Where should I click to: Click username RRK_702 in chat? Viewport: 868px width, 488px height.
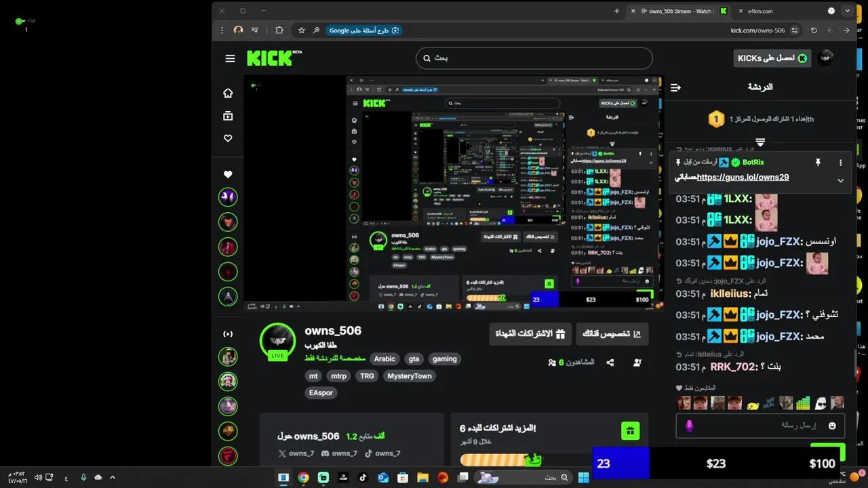[x=734, y=367]
